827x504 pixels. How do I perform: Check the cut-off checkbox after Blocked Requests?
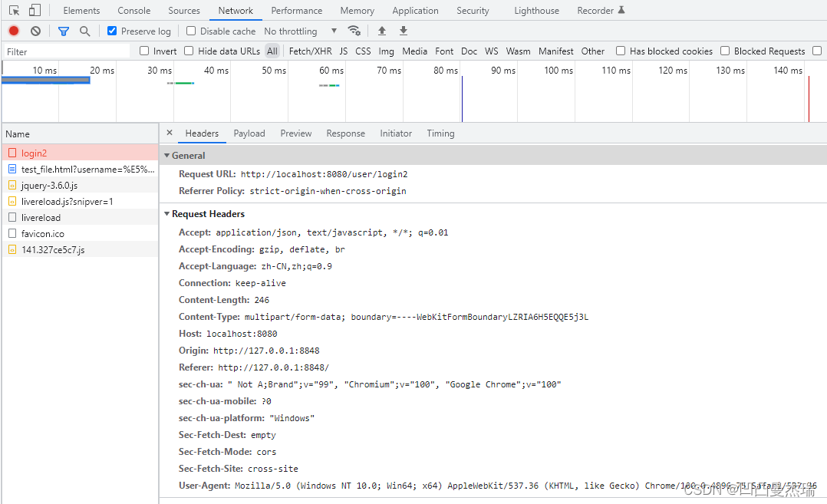tap(817, 51)
